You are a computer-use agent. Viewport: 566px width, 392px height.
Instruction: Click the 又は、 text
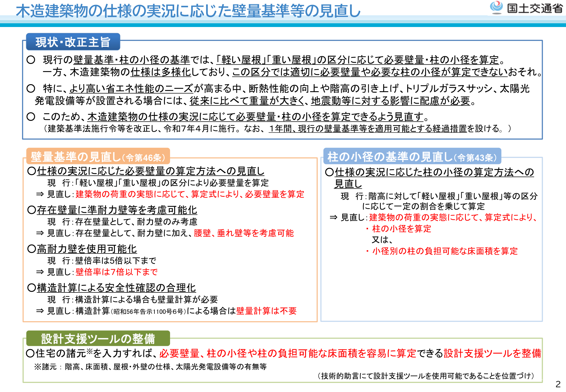pyautogui.click(x=382, y=240)
